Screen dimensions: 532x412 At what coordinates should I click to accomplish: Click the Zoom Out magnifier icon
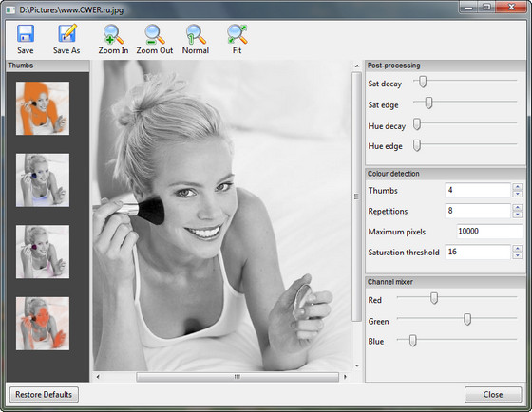point(155,34)
